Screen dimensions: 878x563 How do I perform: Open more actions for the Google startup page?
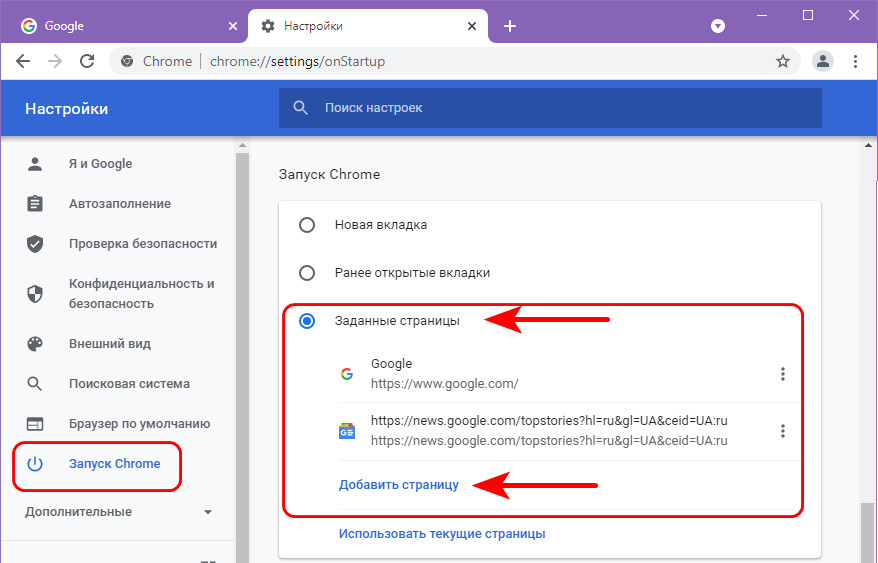783,374
